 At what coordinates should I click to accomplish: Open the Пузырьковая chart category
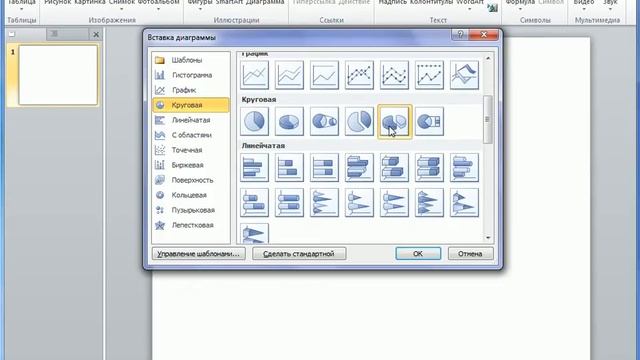click(191, 210)
